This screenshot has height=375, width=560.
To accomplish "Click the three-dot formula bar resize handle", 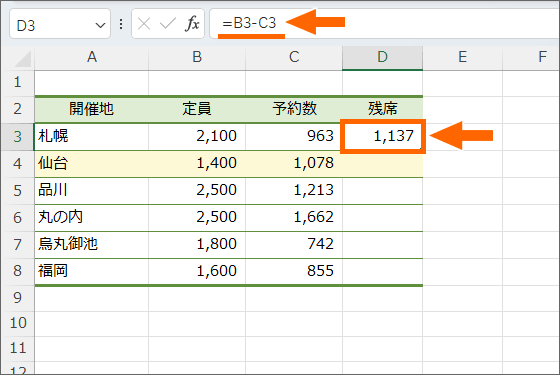I will pos(121,24).
